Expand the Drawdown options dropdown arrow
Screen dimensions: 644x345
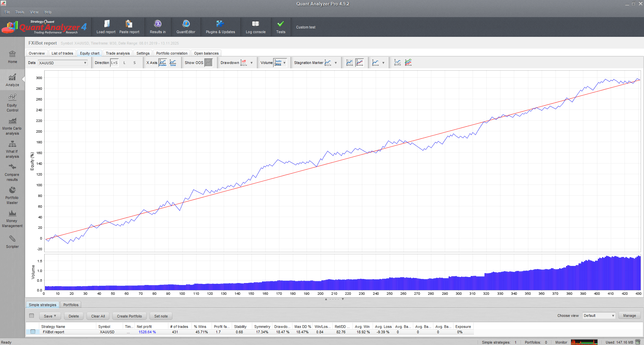coord(251,63)
